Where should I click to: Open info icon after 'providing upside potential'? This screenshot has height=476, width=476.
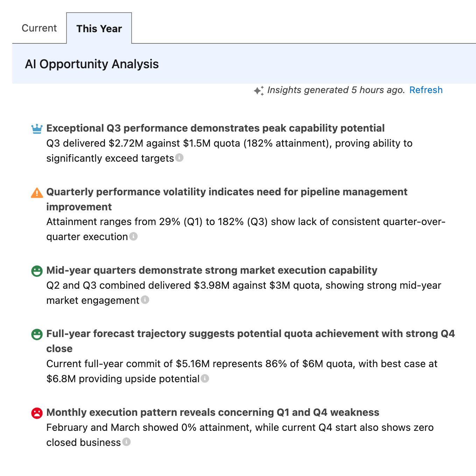click(205, 378)
